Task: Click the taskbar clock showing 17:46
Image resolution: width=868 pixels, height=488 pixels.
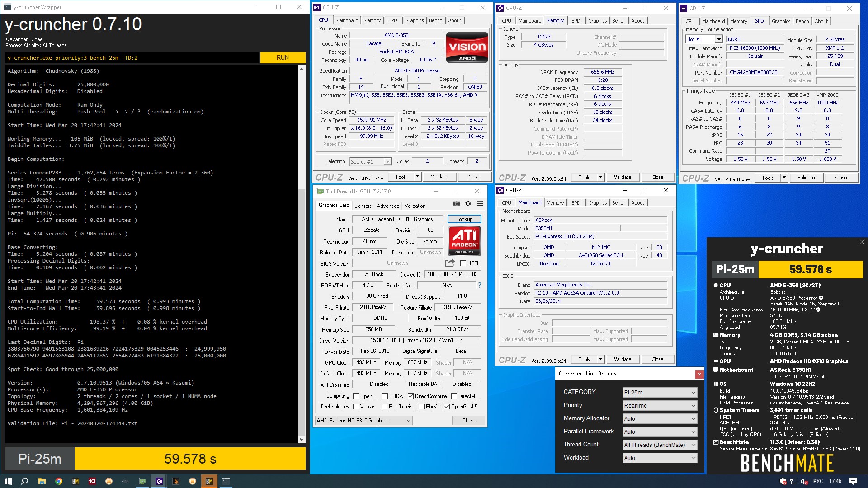Action: pyautogui.click(x=835, y=481)
